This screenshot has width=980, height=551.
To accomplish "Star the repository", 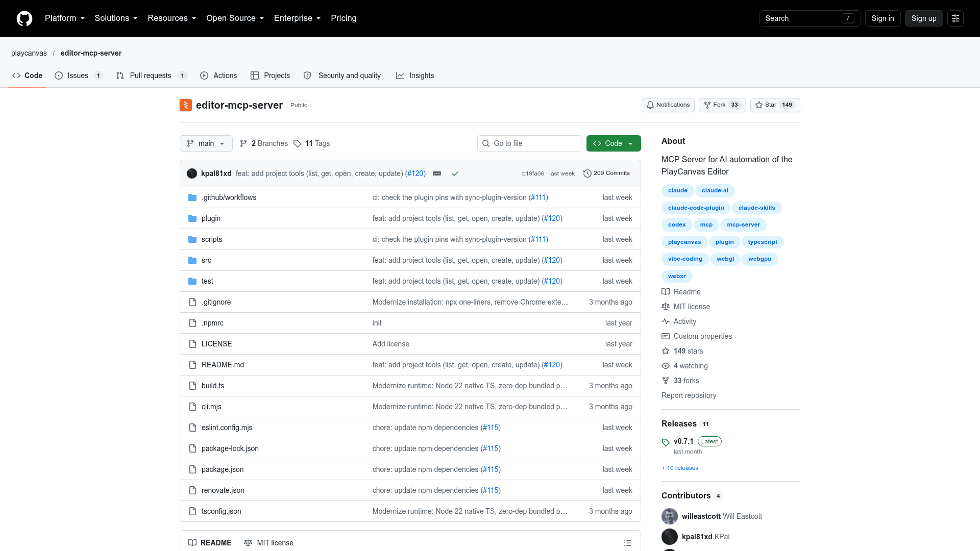I will coord(775,105).
